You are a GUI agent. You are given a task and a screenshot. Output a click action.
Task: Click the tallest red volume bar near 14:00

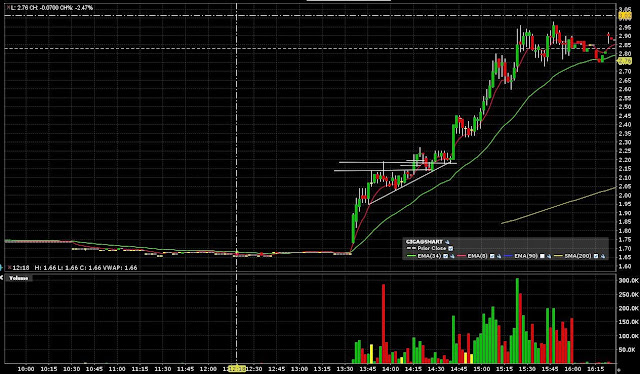tap(383, 323)
